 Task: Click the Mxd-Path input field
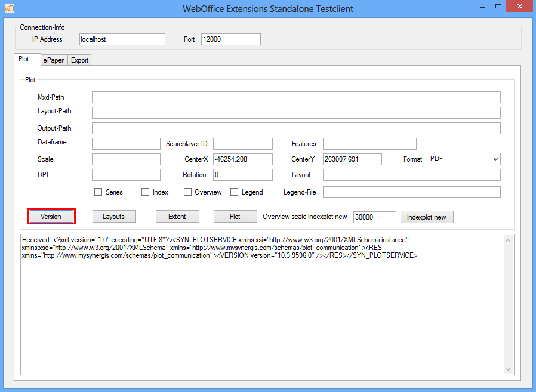[295, 97]
